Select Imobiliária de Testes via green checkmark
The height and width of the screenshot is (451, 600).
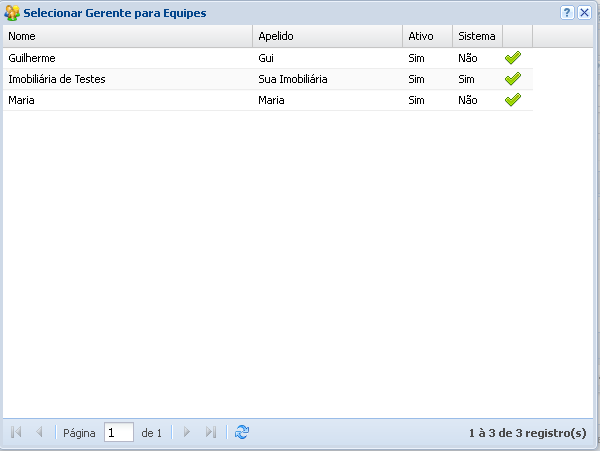[513, 79]
